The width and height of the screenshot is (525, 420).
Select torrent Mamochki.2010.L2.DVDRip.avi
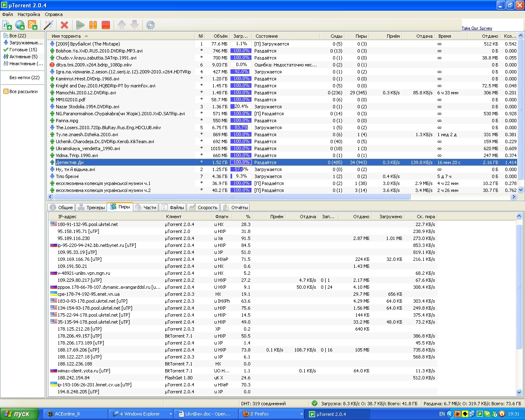point(283,93)
